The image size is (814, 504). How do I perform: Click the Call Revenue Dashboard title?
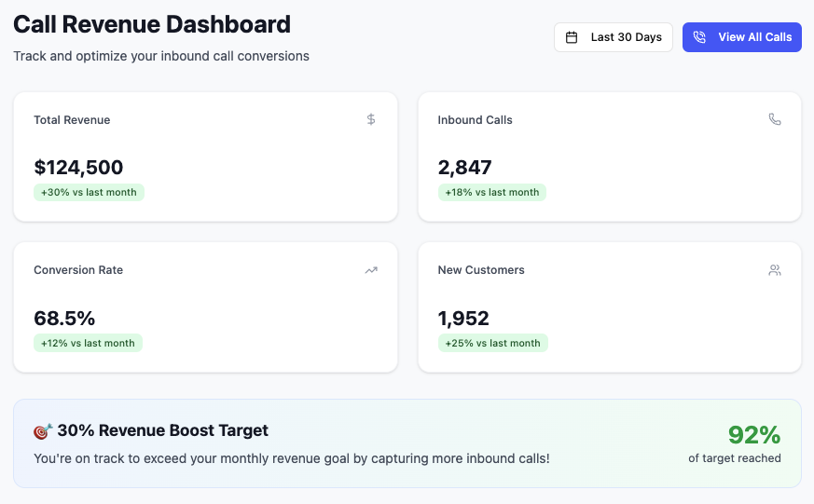coord(152,24)
